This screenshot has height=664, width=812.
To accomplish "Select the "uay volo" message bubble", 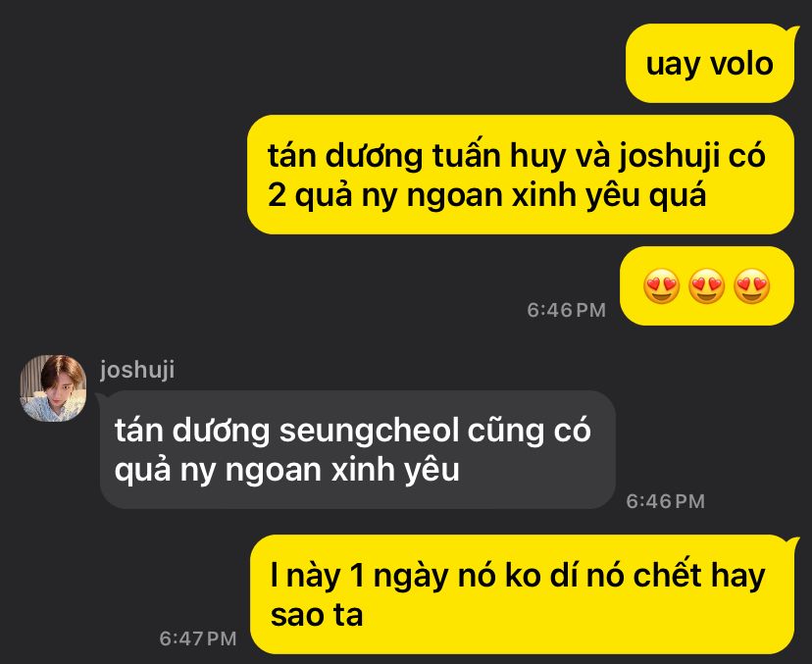I will pos(710,63).
